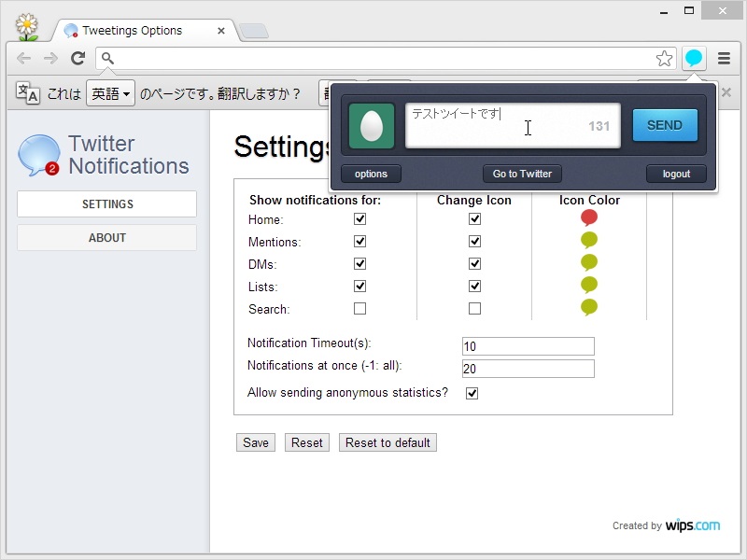747x560 pixels.
Task: Click Reset to default button
Action: tap(388, 442)
